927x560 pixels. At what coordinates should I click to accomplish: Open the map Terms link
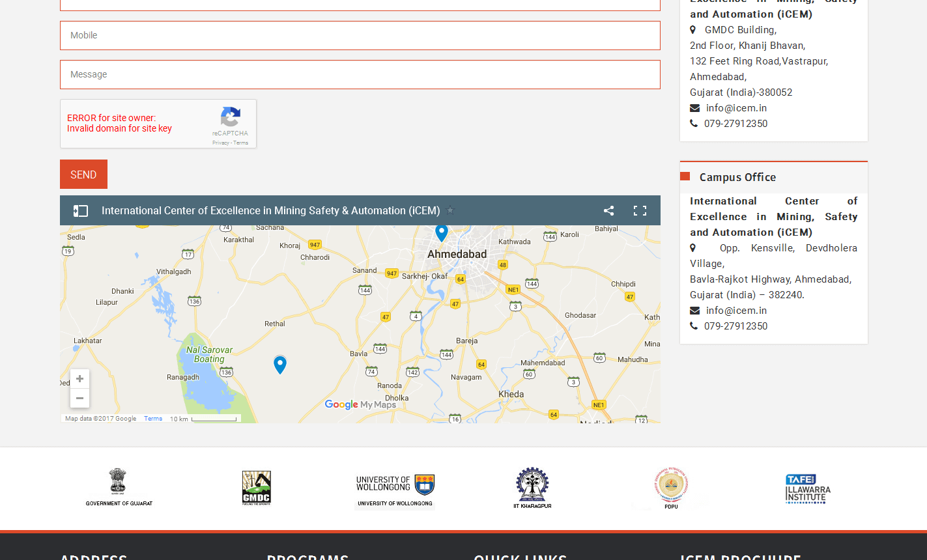153,419
